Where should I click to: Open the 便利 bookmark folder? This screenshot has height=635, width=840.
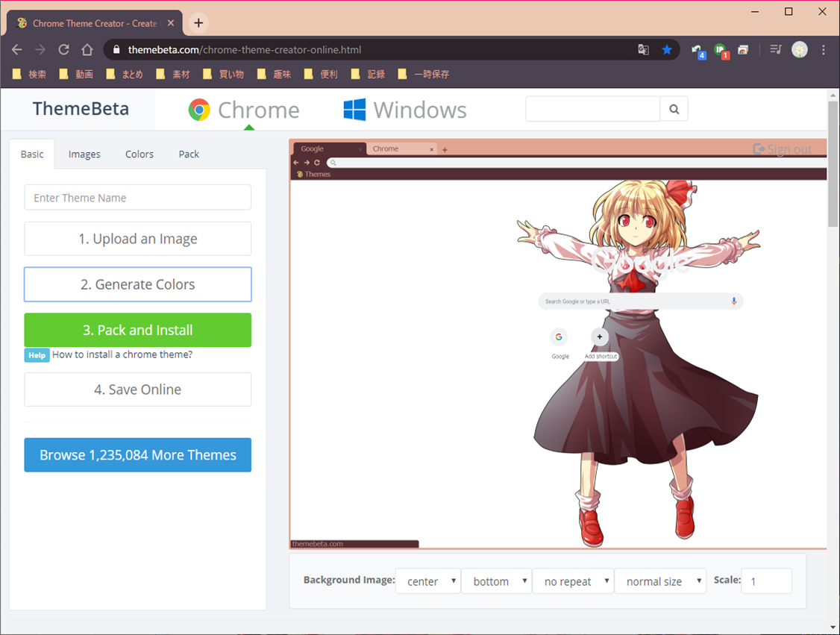point(321,75)
